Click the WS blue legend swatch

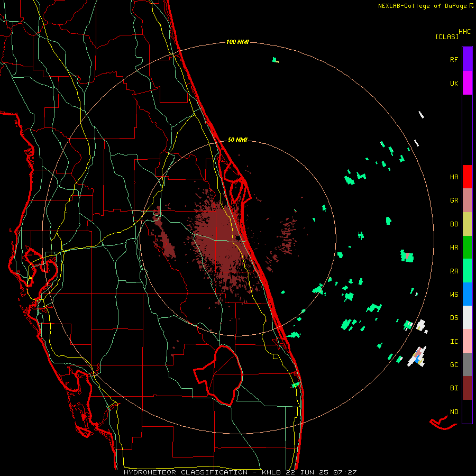click(x=467, y=294)
